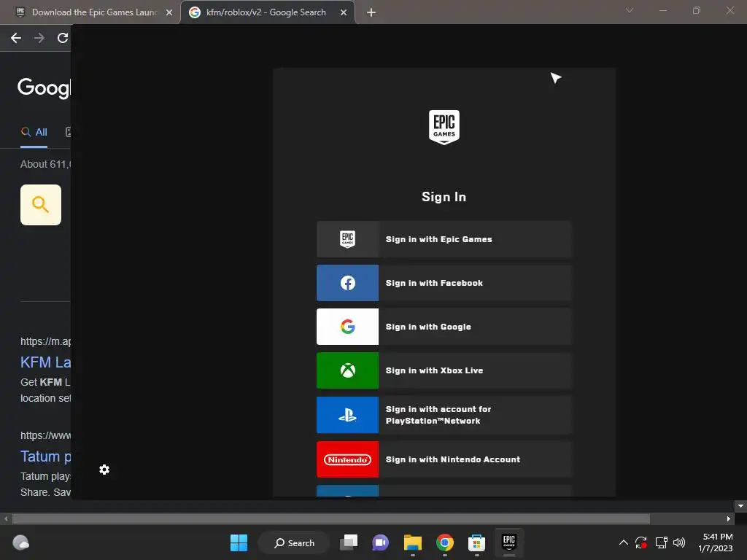Image resolution: width=747 pixels, height=560 pixels.
Task: Open launcher settings gear icon
Action: pyautogui.click(x=104, y=470)
